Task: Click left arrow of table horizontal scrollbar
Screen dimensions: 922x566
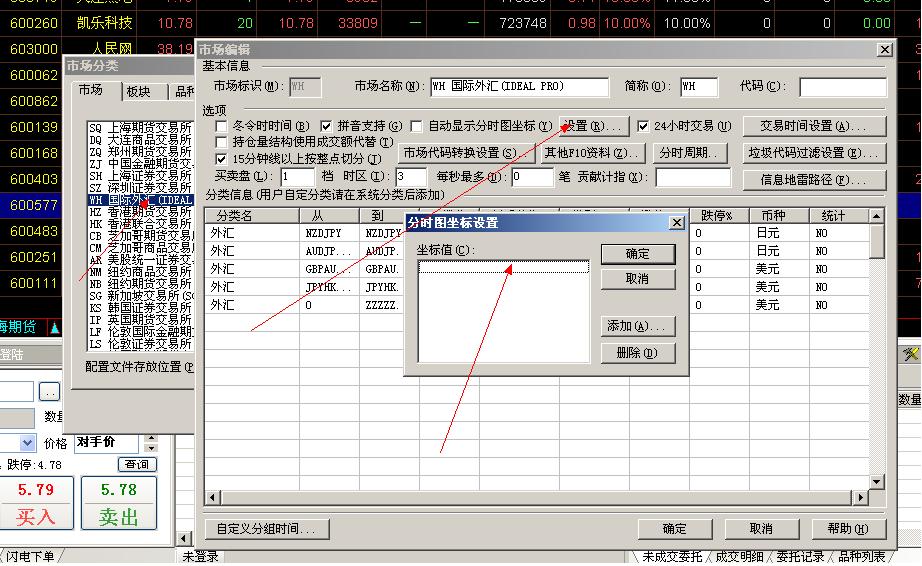Action: [212, 498]
